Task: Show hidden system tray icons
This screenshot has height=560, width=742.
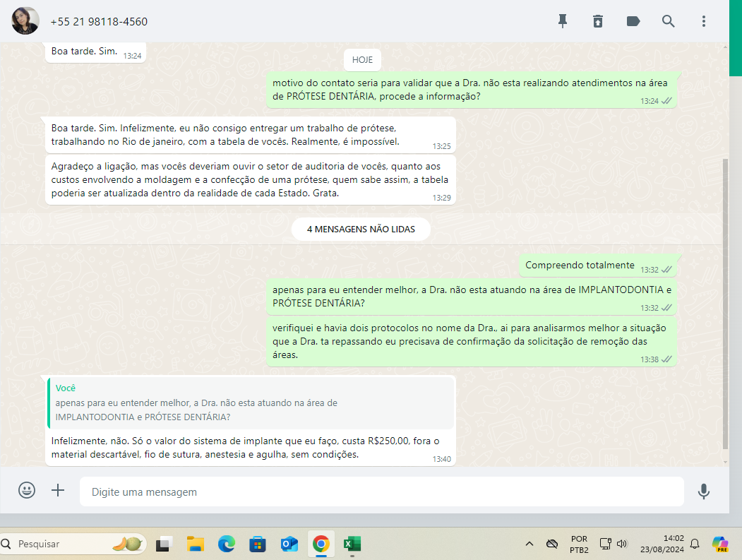Action: [529, 544]
